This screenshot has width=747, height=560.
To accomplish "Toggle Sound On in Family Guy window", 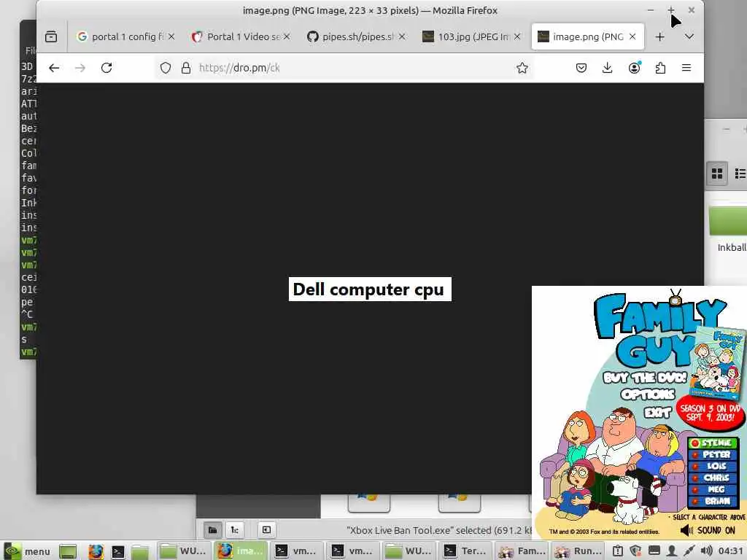I will coord(708,531).
